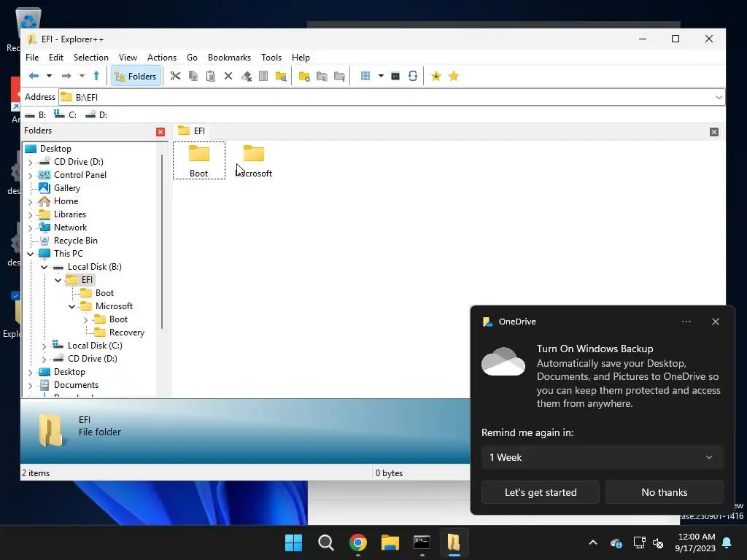Select Gallery in folder tree
This screenshot has height=560, width=747.
(x=66, y=188)
